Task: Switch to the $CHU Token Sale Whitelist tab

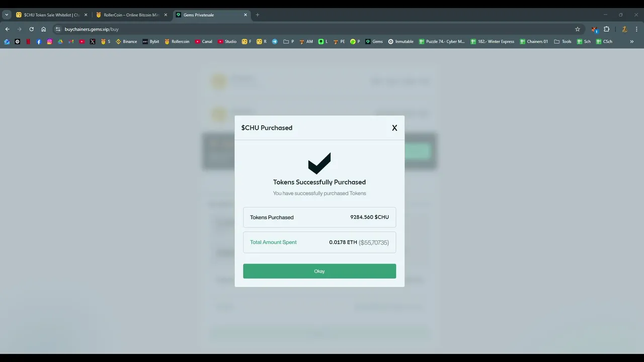Action: pyautogui.click(x=52, y=15)
